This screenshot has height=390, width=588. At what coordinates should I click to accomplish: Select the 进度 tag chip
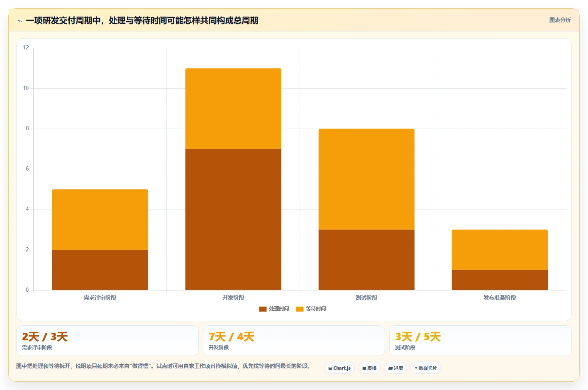(395, 368)
